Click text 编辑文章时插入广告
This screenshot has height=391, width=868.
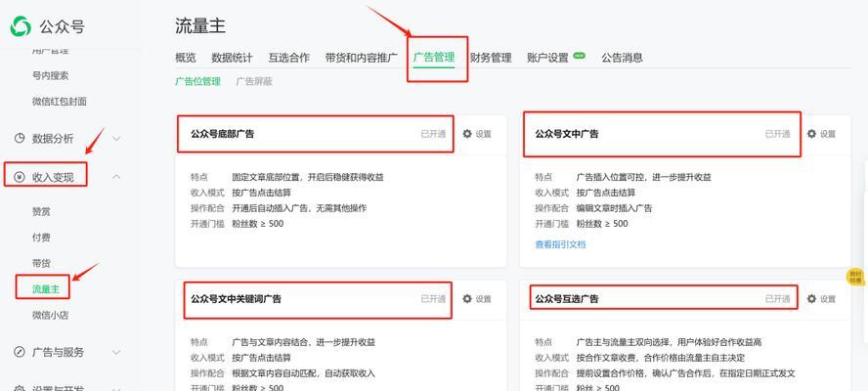point(615,208)
